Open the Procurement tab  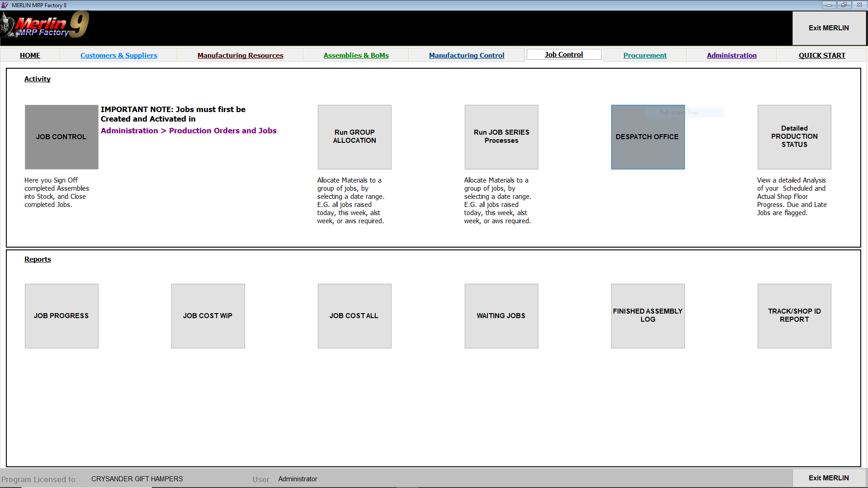point(645,55)
